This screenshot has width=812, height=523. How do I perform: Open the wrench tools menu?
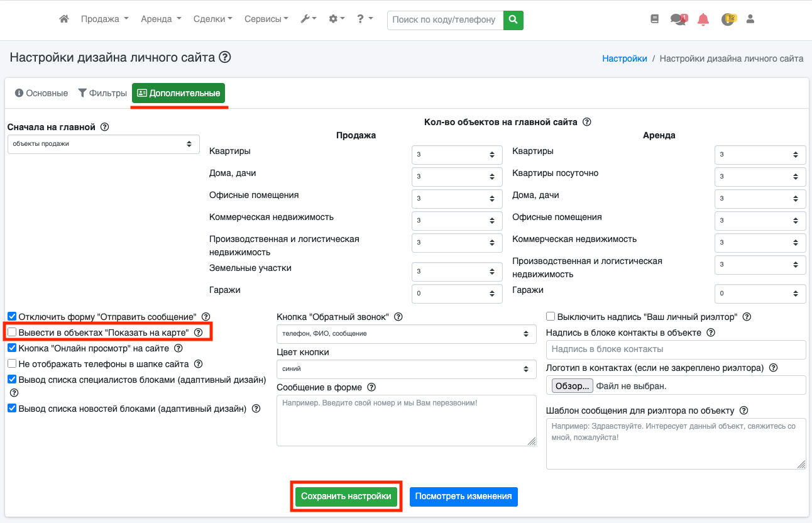point(308,19)
